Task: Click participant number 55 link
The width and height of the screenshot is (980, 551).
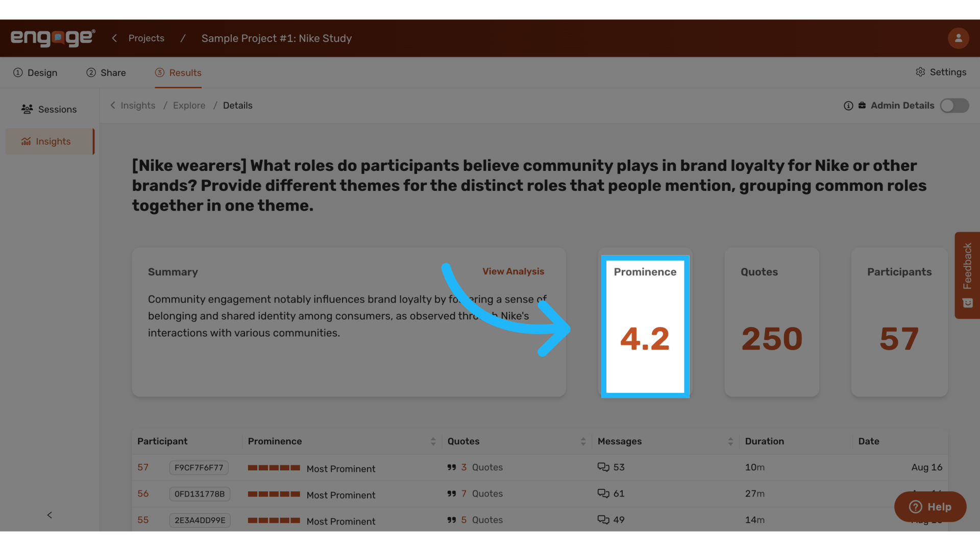Action: 143,520
